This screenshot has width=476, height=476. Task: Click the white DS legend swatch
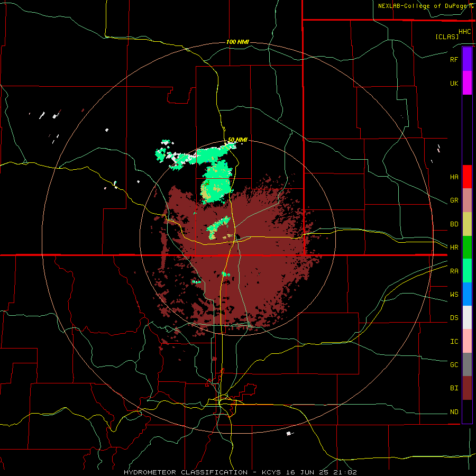click(467, 317)
